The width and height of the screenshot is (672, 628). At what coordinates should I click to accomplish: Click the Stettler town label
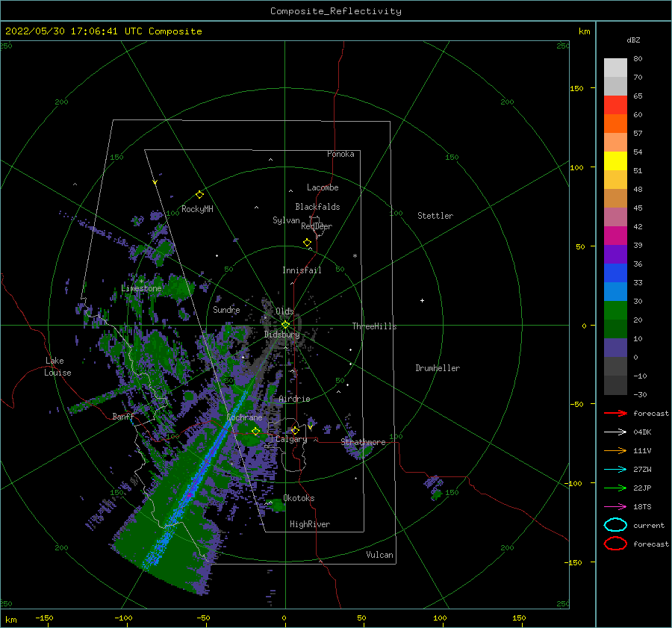(435, 216)
